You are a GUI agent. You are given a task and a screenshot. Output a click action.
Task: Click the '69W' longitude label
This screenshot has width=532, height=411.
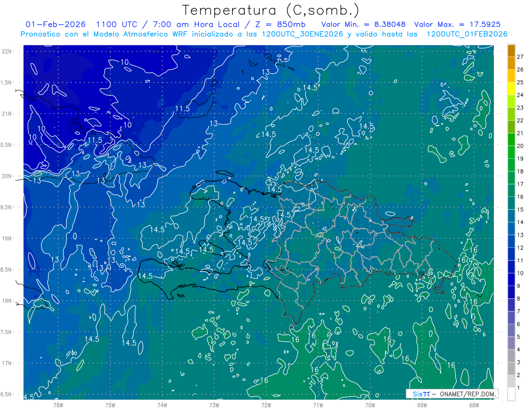[x=422, y=405]
